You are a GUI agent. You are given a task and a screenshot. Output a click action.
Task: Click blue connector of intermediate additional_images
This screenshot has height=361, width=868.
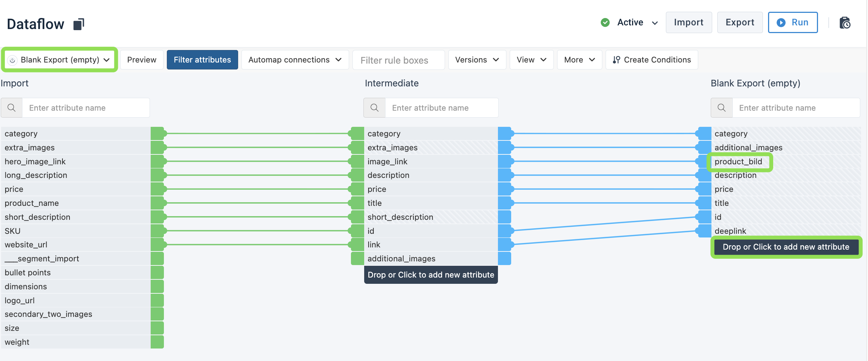(x=505, y=258)
